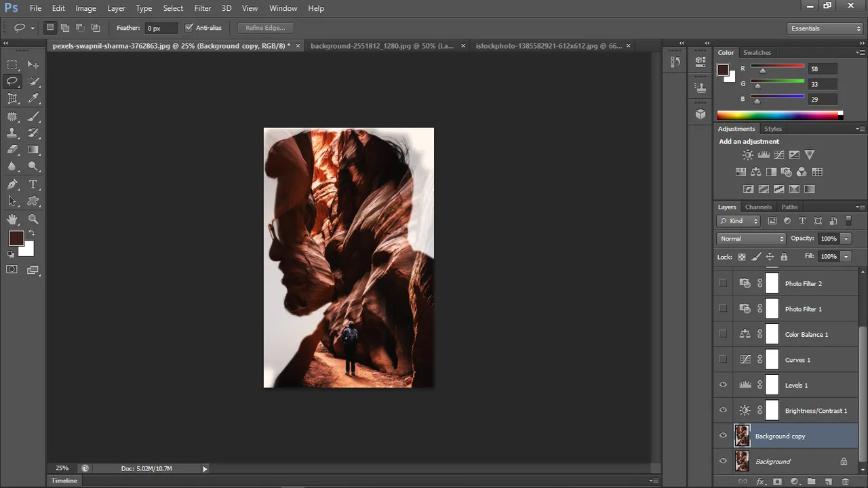
Task: Select the Quick Selection tool
Action: [x=33, y=81]
